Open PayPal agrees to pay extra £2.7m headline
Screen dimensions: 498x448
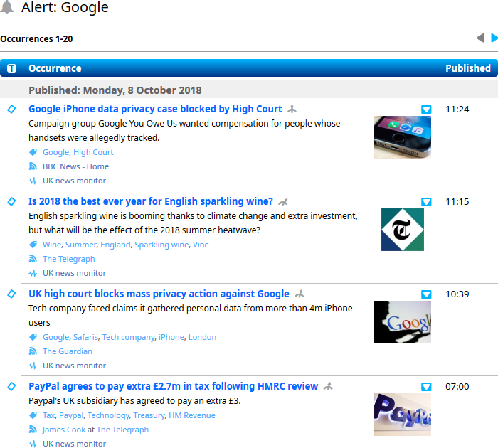[x=174, y=386]
